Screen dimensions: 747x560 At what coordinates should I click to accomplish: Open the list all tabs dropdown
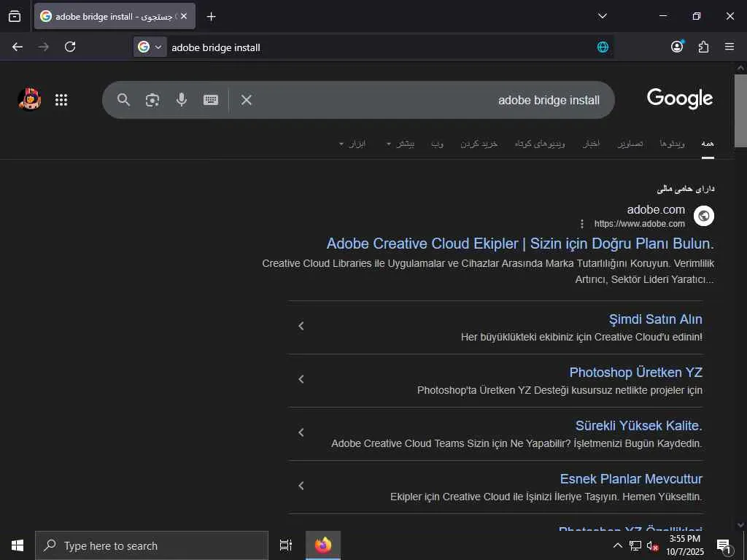pyautogui.click(x=602, y=16)
